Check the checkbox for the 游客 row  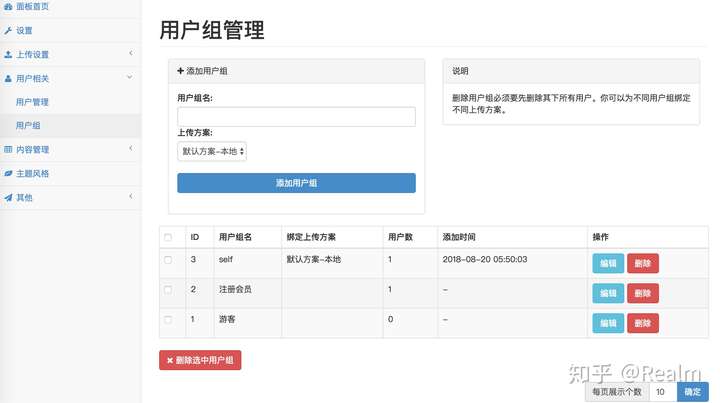pyautogui.click(x=168, y=319)
